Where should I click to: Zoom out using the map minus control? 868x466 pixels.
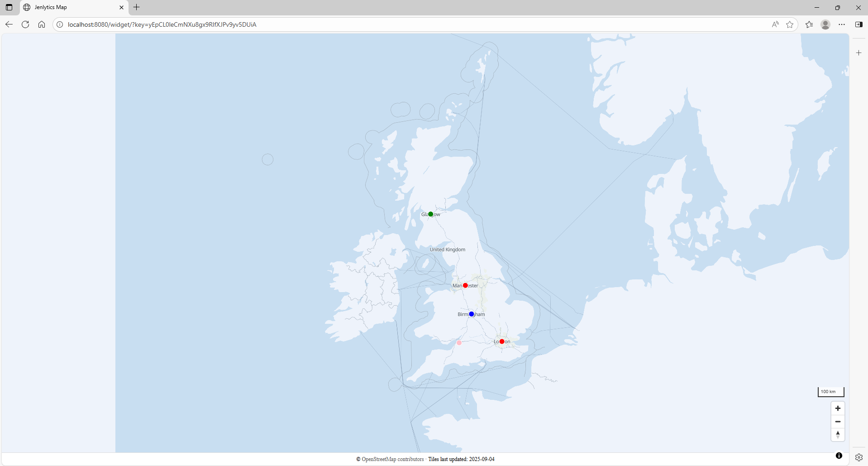coord(838,422)
